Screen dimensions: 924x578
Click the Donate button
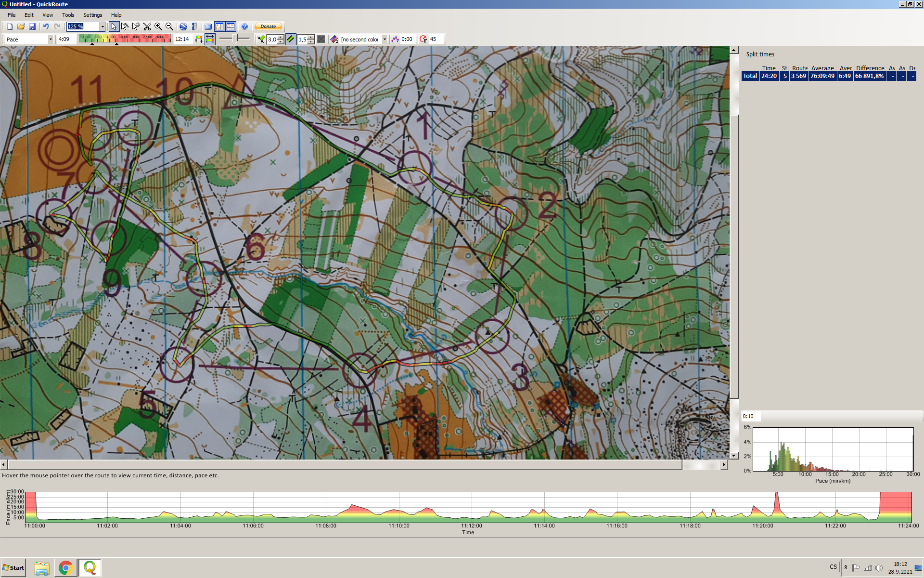click(269, 26)
